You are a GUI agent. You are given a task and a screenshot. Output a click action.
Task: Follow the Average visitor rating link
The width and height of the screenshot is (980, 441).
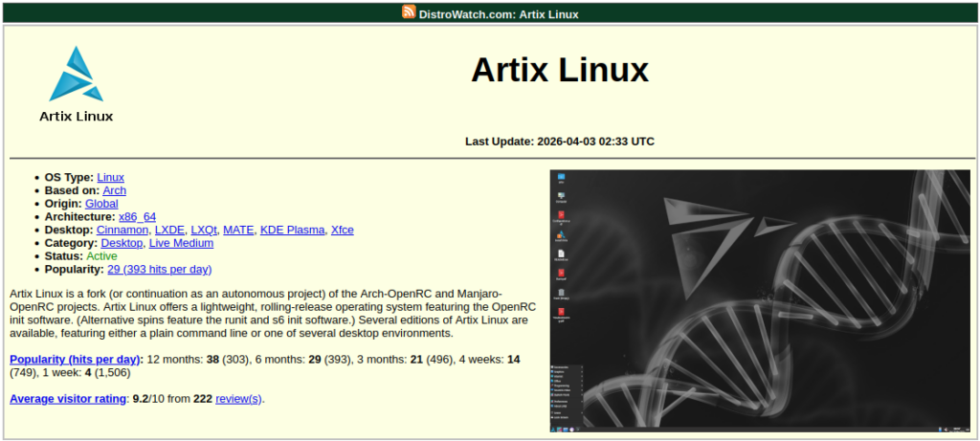pos(68,398)
